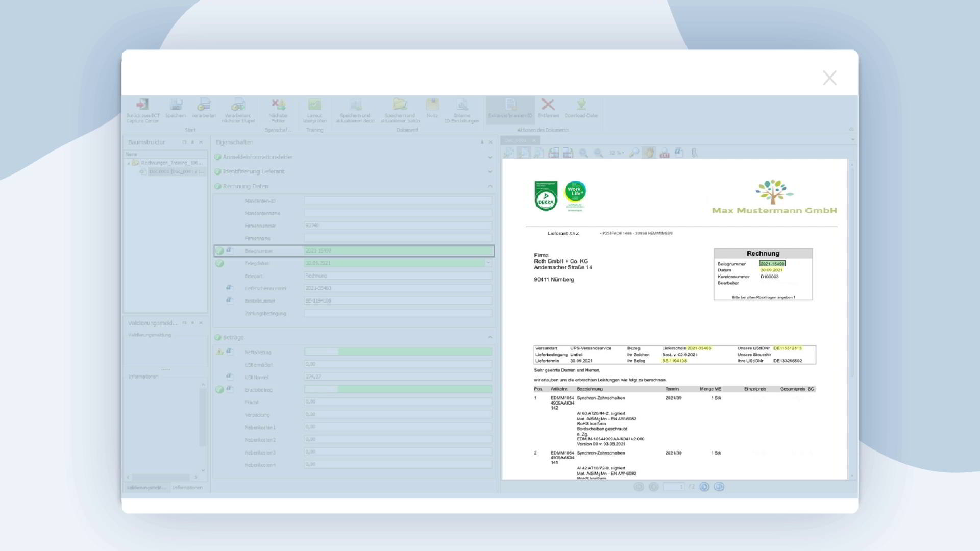Collapse the Rechnung Daten section

489,186
